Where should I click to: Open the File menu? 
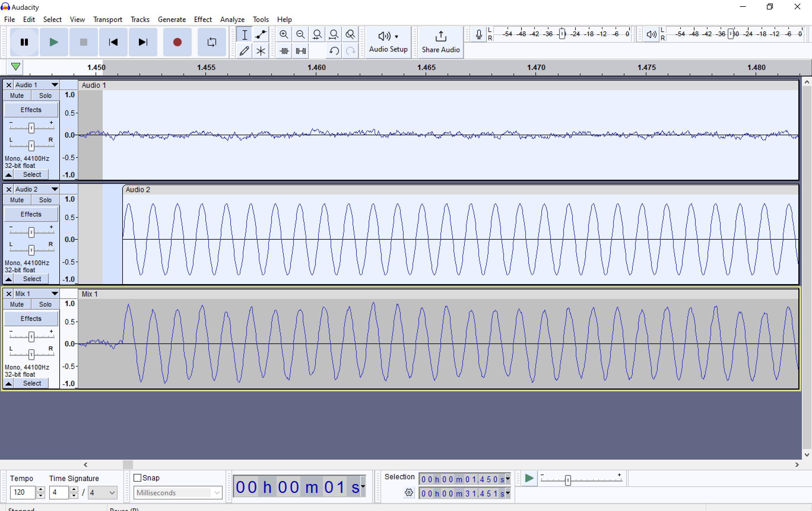pos(9,20)
